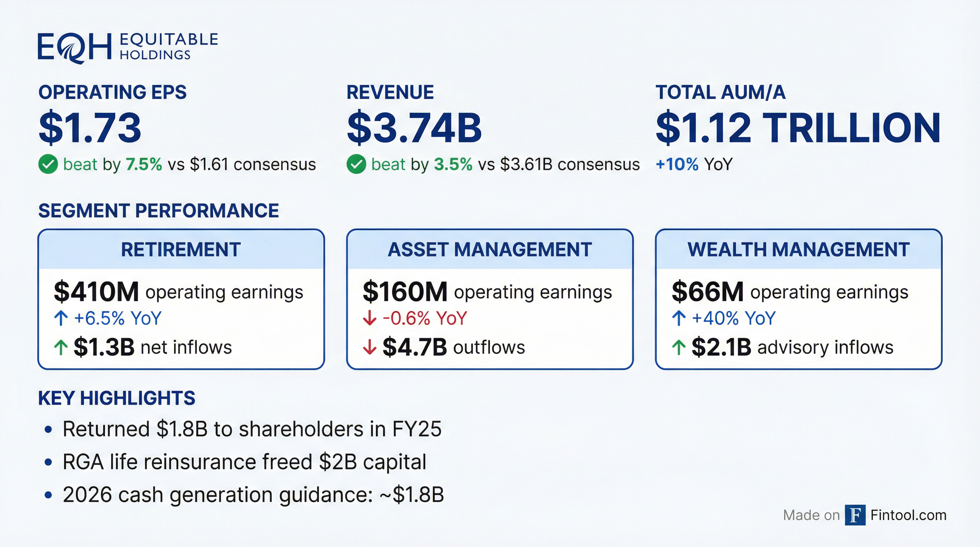Click the blue up arrow by +6.5% YoY
Image resolution: width=980 pixels, height=547 pixels.
point(61,318)
